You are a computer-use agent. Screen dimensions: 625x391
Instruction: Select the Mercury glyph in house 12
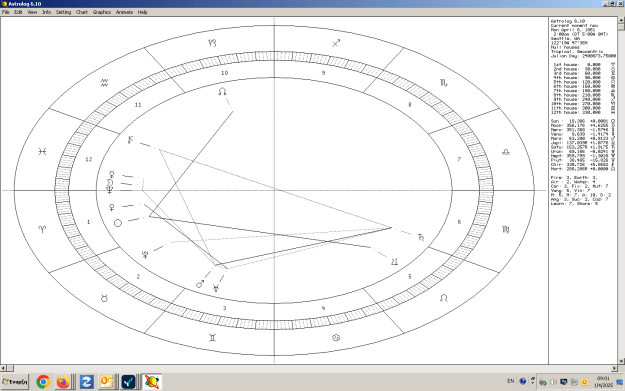click(x=112, y=175)
